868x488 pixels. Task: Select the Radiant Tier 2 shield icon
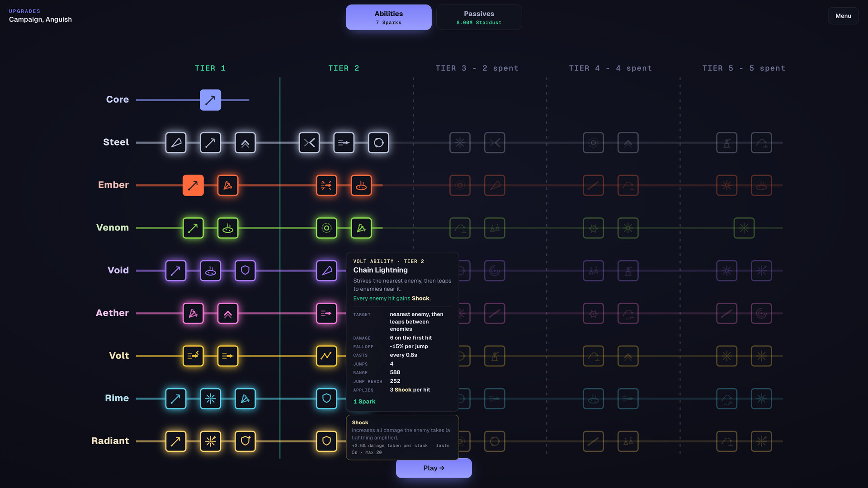click(326, 441)
